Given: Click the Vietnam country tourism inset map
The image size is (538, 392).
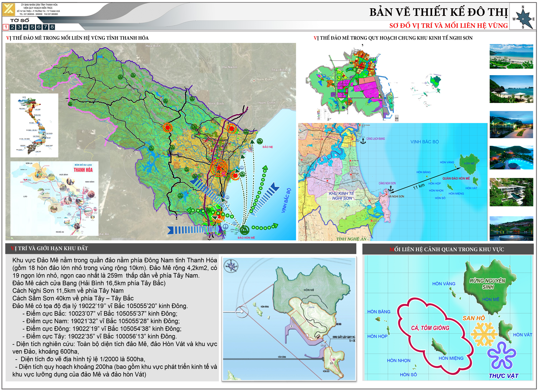Looking at the screenshot, I should click(x=34, y=125).
